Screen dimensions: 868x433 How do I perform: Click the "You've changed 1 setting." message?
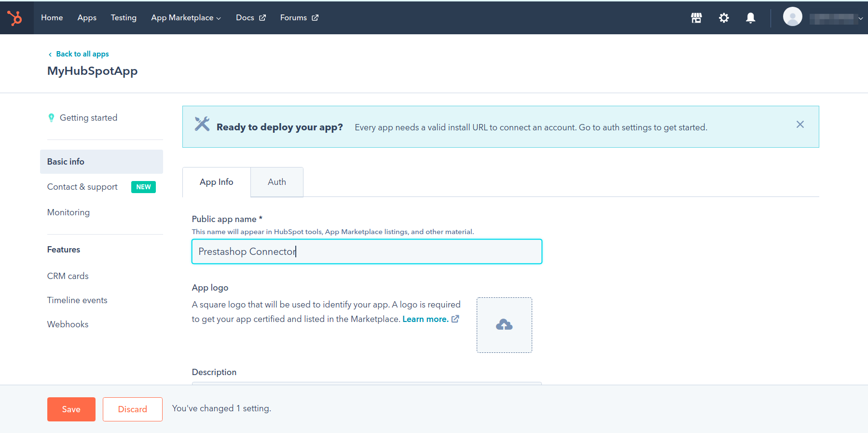(x=222, y=408)
